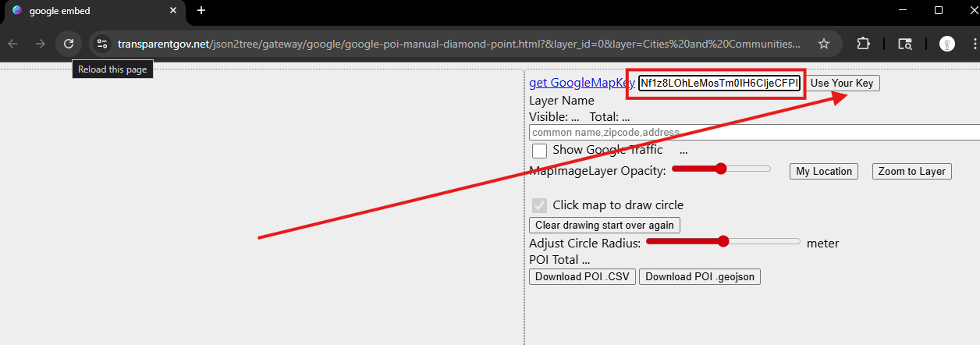Screen dimensions: 980x345
Task: Download POI as CSV
Action: [582, 276]
